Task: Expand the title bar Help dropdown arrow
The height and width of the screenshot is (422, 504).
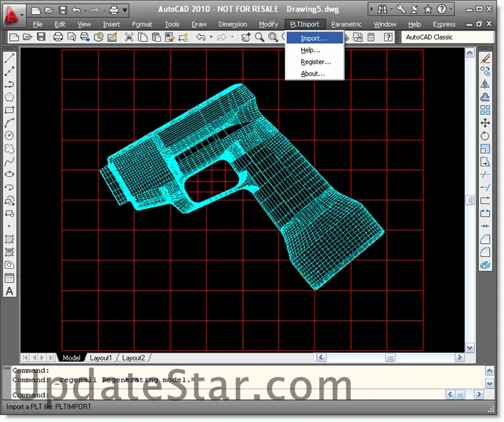Action: click(x=451, y=9)
